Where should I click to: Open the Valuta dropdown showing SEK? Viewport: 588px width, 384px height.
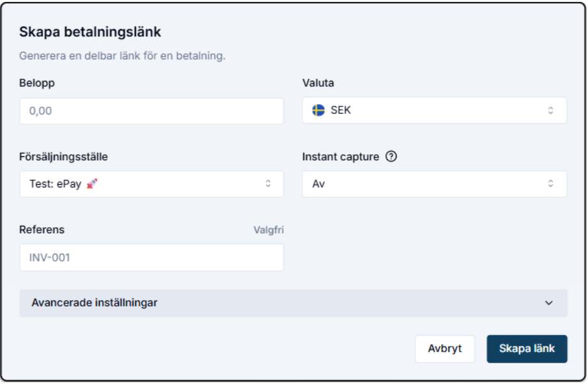click(434, 111)
